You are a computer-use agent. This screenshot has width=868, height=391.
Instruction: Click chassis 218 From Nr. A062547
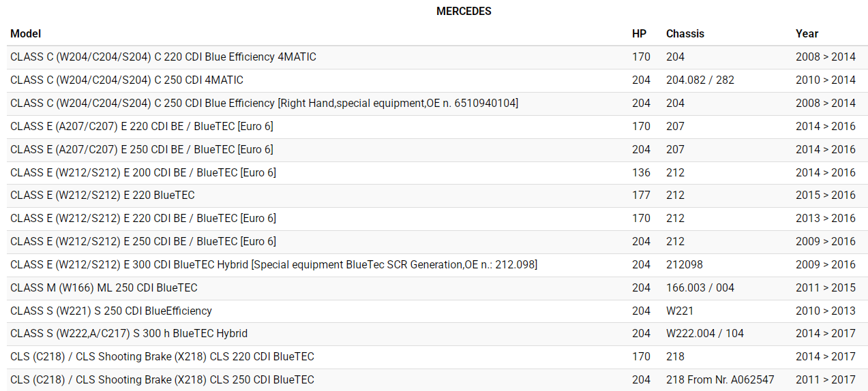click(720, 380)
